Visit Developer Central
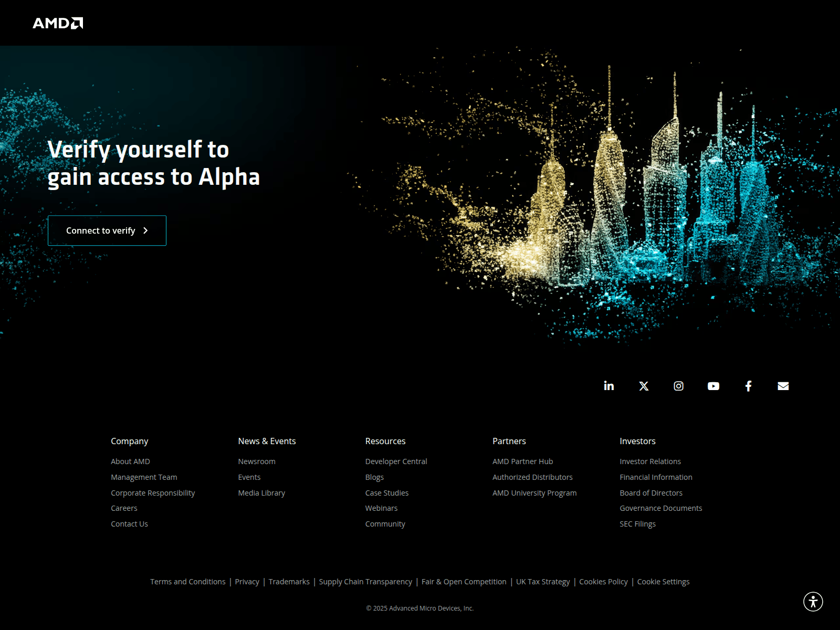Image resolution: width=840 pixels, height=630 pixels. (x=396, y=461)
